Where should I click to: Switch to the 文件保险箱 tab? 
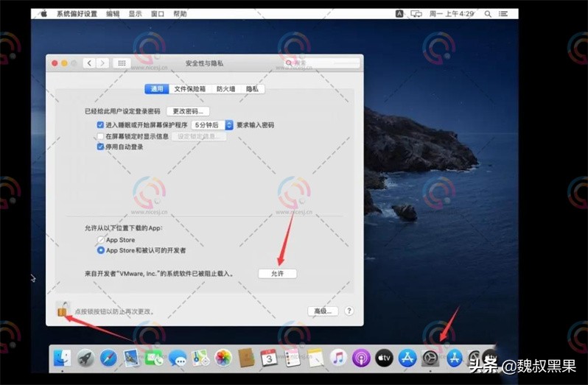(x=190, y=89)
